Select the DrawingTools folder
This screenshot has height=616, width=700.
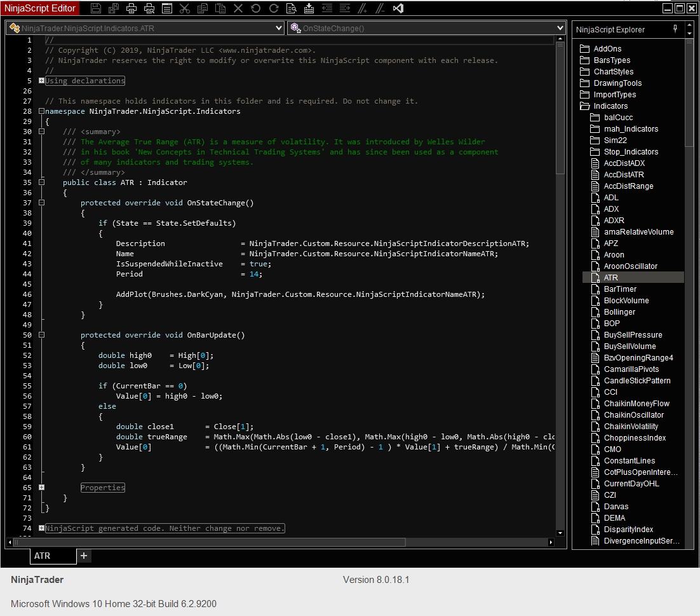pos(617,83)
